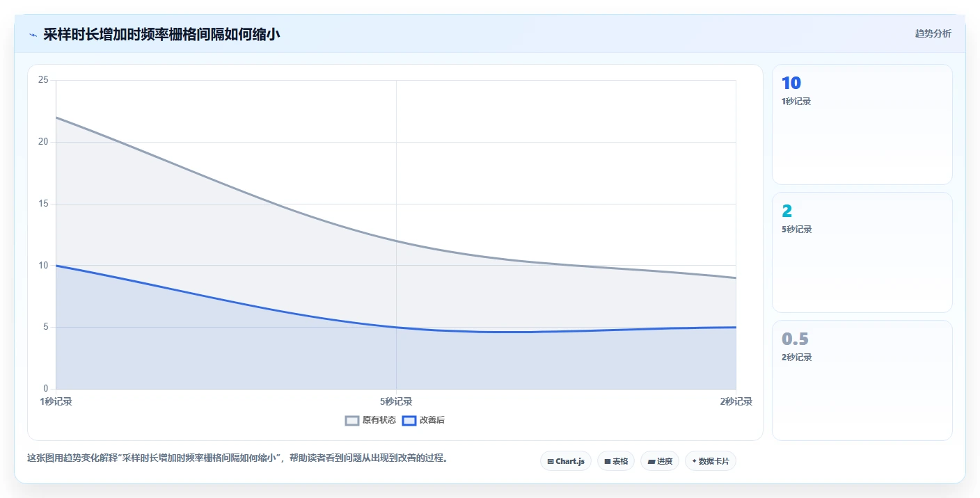Click the 2秒记录 caption in the third card
The width and height of the screenshot is (980, 498).
(796, 358)
